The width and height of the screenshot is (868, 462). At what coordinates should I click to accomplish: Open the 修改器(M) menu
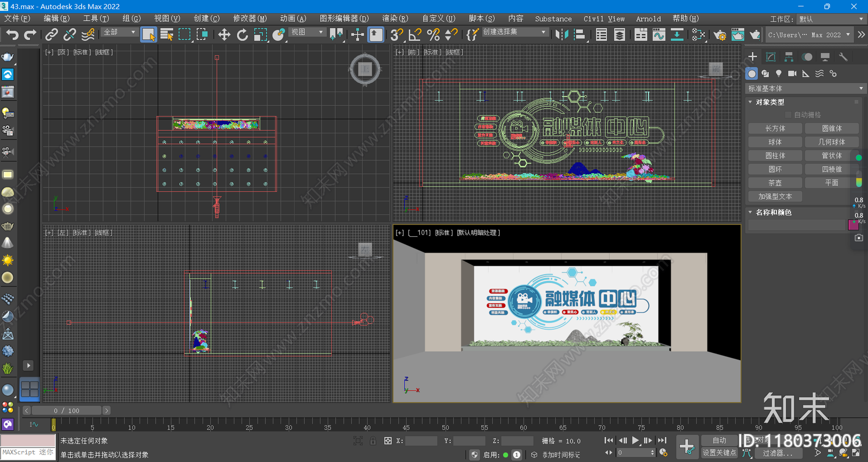tap(250, 18)
